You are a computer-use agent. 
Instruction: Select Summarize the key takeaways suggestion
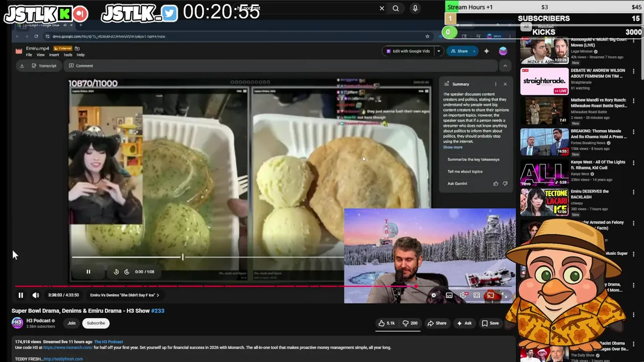click(473, 159)
